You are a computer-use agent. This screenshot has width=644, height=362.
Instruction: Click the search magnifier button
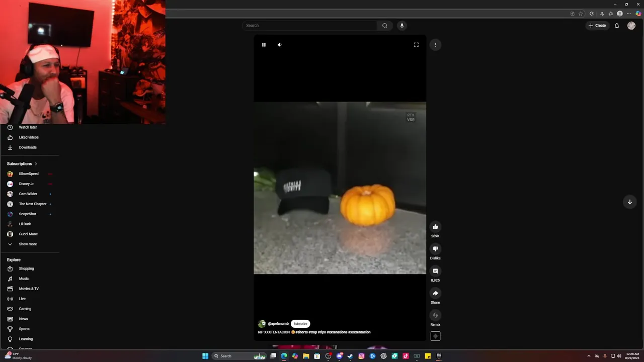pyautogui.click(x=385, y=26)
